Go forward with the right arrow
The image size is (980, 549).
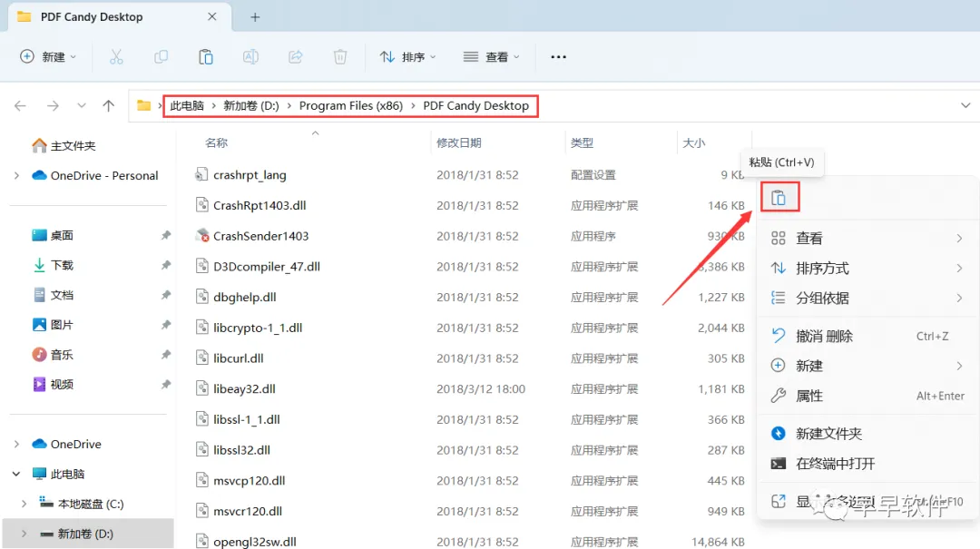click(54, 105)
